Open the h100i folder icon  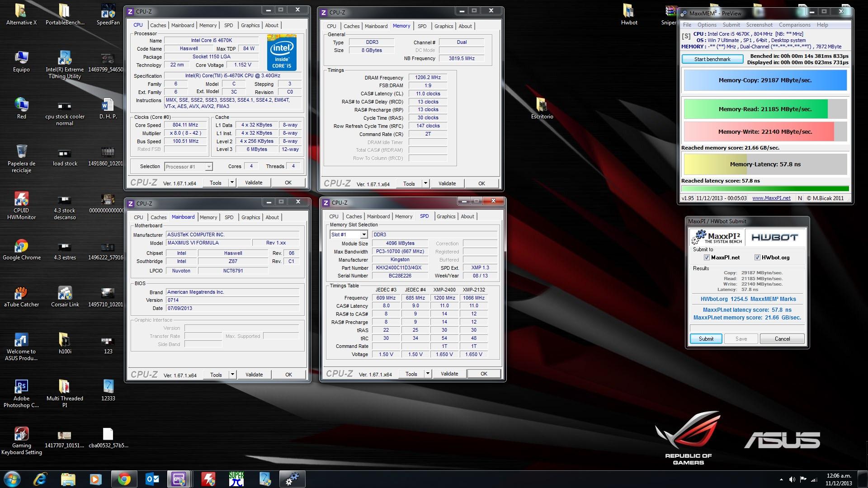click(65, 343)
